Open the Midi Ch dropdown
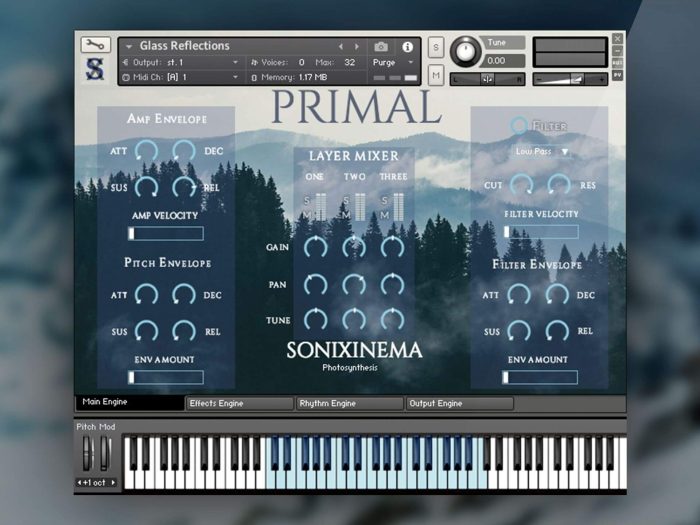This screenshot has height=525, width=700. click(181, 77)
